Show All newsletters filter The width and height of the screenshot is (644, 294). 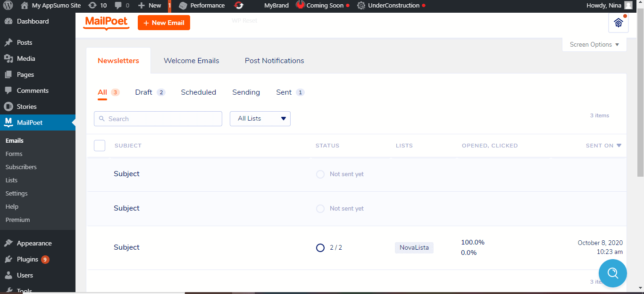[109, 92]
